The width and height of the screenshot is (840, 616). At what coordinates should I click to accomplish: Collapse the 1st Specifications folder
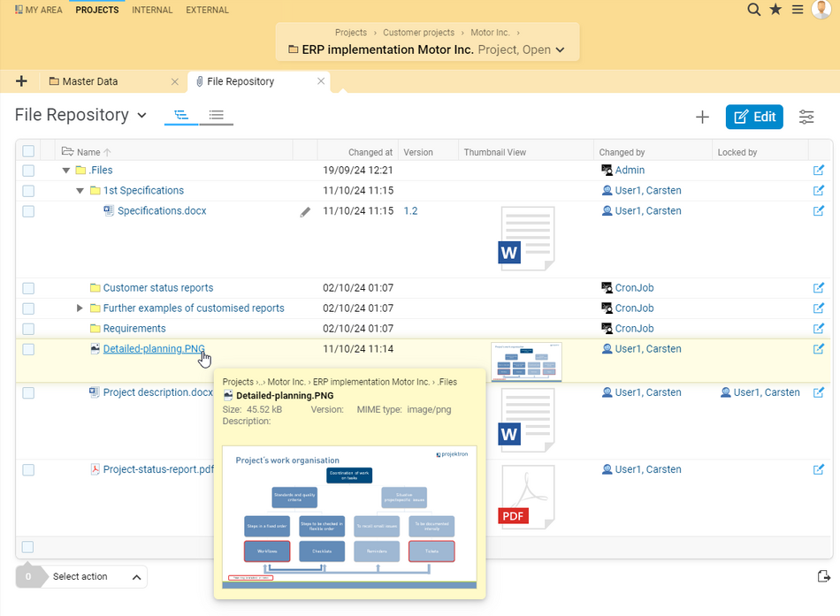click(80, 191)
